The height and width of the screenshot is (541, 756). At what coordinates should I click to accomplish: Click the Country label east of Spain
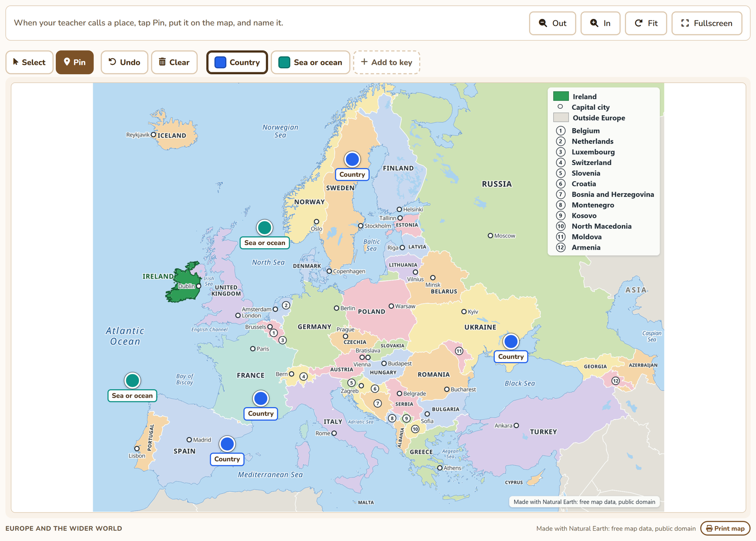[227, 459]
